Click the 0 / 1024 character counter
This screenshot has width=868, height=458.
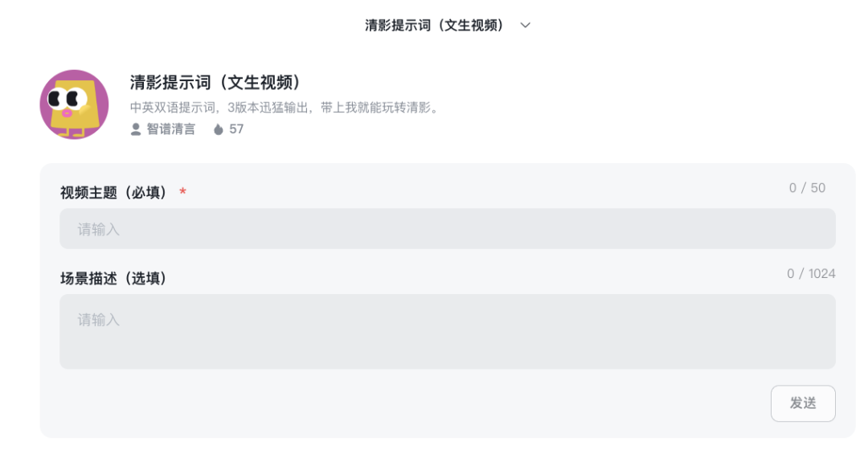point(811,274)
